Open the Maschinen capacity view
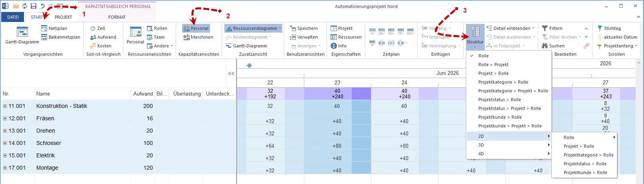This screenshot has height=184, width=644. click(198, 37)
